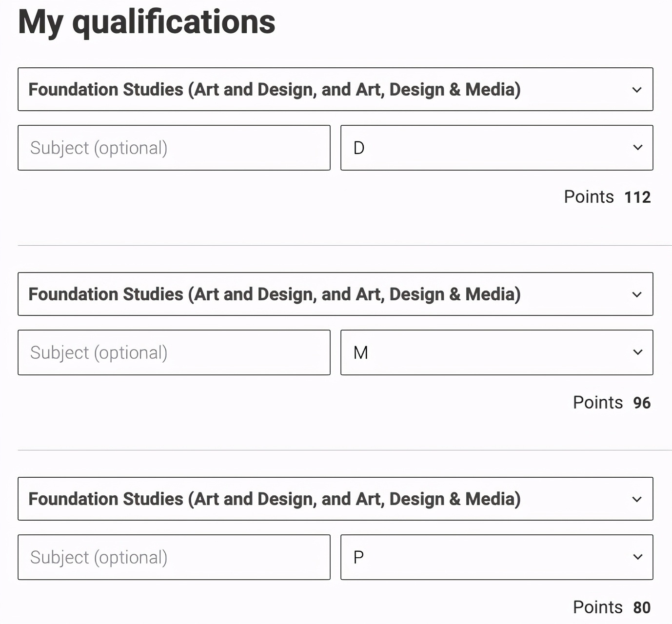Click the Points 96 value
672x624 pixels.
point(641,403)
